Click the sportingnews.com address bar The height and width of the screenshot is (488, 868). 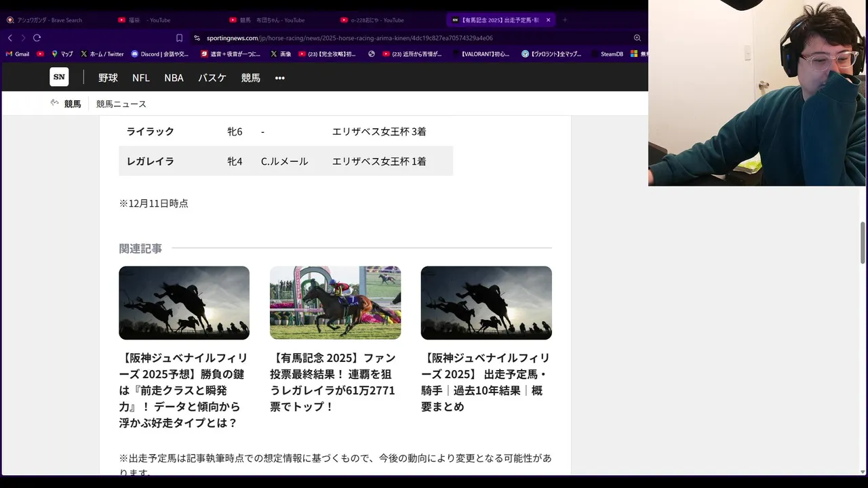[x=349, y=38]
